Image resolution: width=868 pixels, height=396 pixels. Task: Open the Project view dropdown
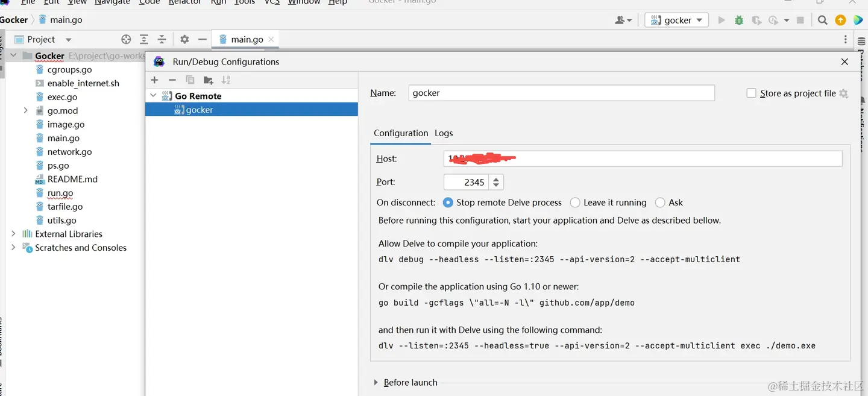point(68,40)
